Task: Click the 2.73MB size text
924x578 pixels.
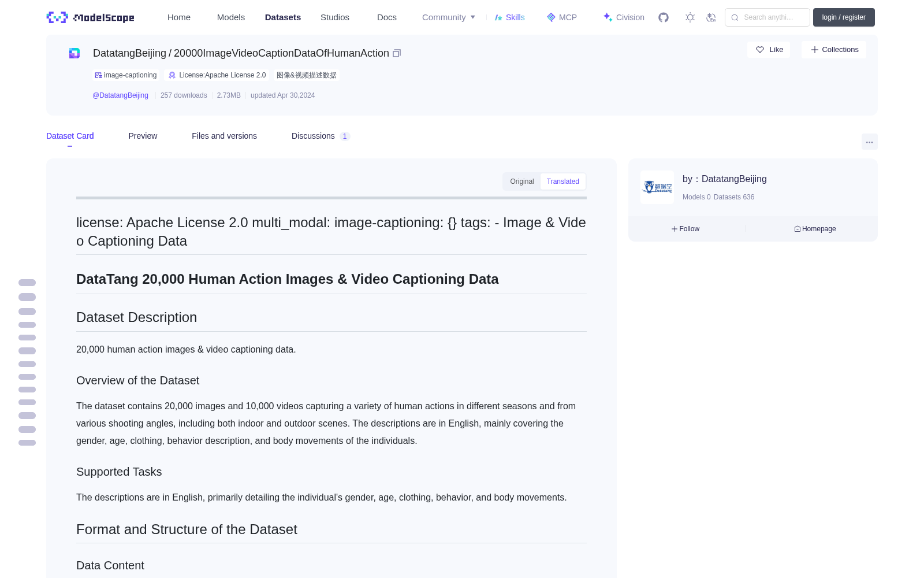Action: 229,95
